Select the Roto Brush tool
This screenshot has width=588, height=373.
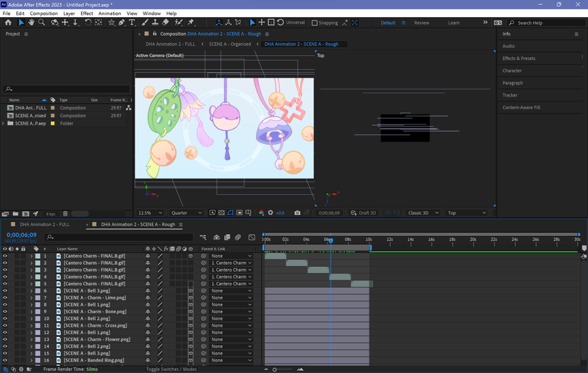pyautogui.click(x=178, y=22)
